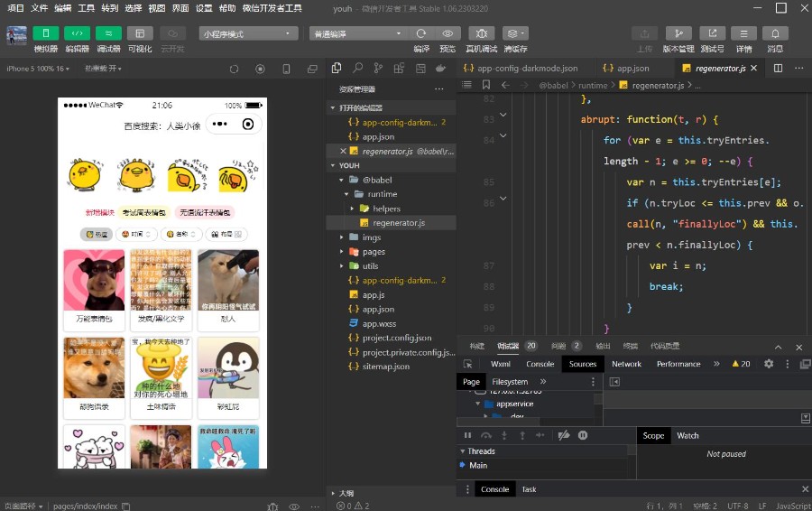
Task: Expand the helpers folder
Action: point(352,209)
